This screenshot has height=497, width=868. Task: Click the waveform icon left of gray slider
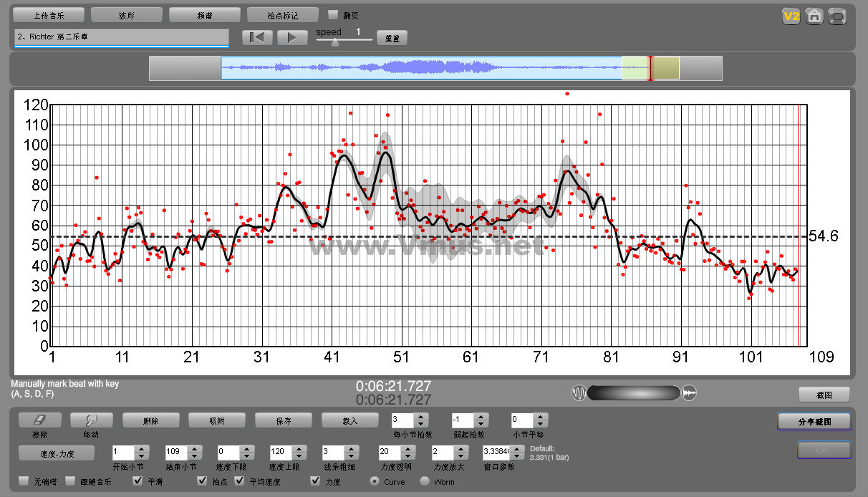point(579,393)
